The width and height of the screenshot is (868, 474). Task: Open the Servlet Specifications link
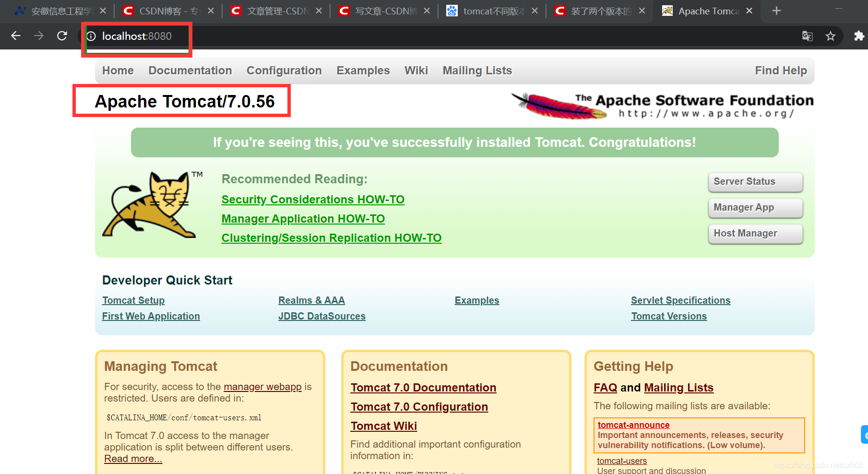[680, 300]
